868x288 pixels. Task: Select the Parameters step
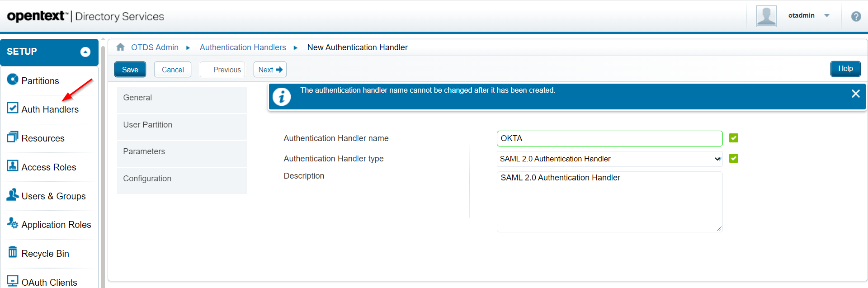tap(182, 151)
